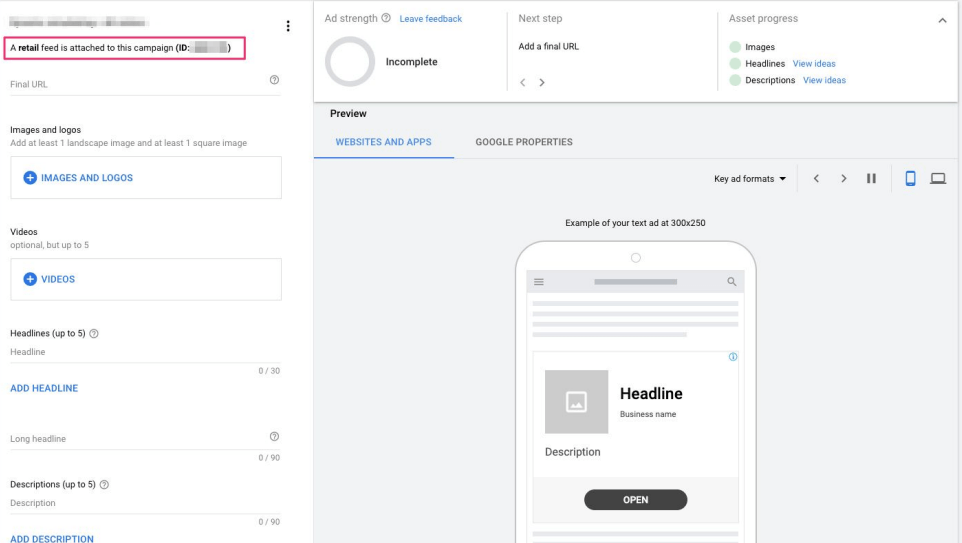This screenshot has height=543, width=962.
Task: Switch preview to desktop laptop view
Action: [x=938, y=179]
